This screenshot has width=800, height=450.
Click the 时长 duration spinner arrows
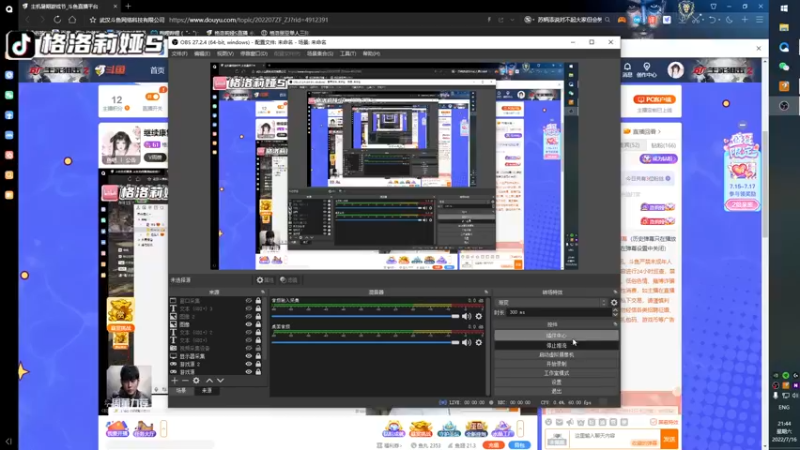[x=615, y=312]
